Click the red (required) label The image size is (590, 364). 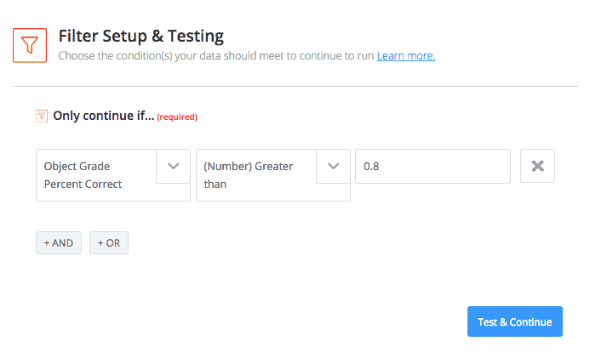tap(178, 117)
